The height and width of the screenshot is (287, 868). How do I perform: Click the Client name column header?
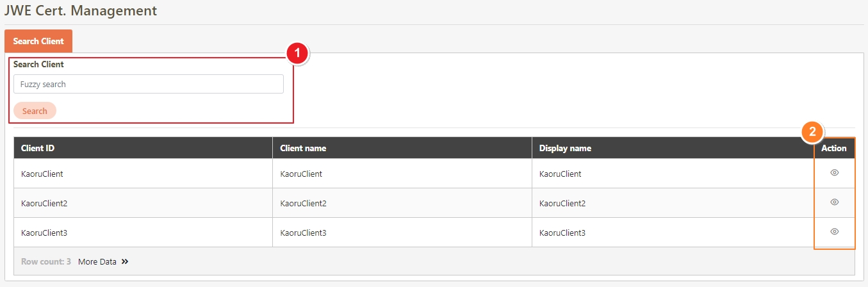303,148
